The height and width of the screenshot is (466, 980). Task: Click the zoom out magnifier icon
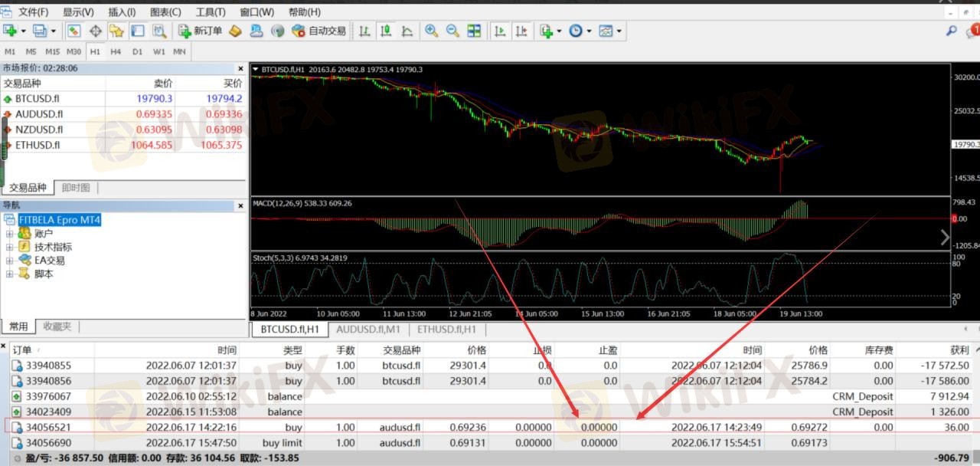click(x=452, y=31)
